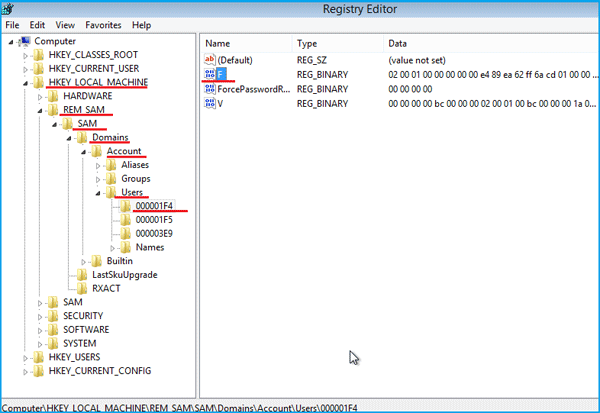600x413 pixels.
Task: Click the F value data cell
Action: point(492,75)
